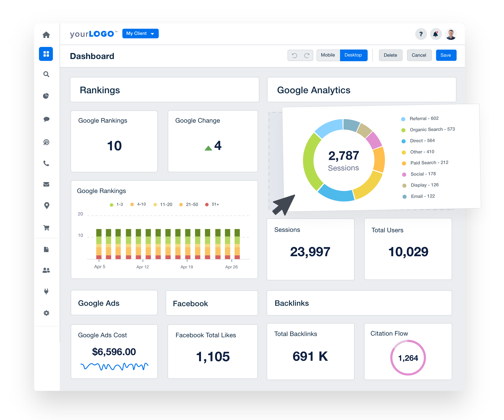Click the Dashboard heading
This screenshot has height=420, width=504.
pyautogui.click(x=92, y=56)
